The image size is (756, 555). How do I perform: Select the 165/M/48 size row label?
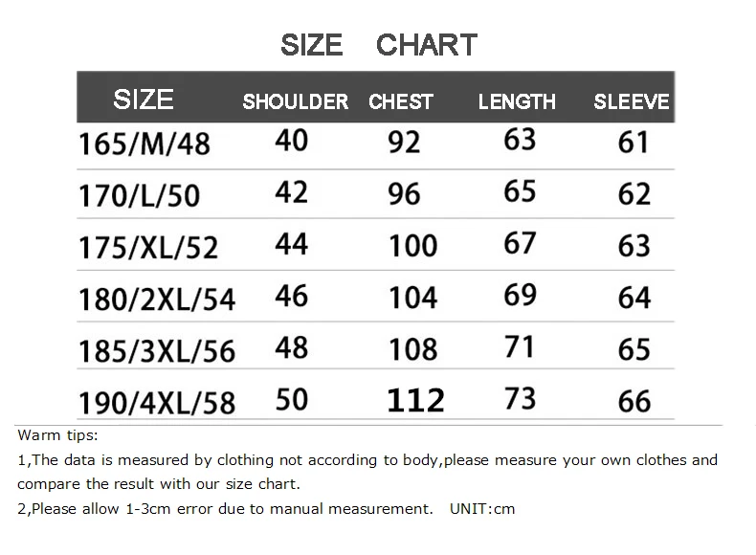[x=145, y=144]
